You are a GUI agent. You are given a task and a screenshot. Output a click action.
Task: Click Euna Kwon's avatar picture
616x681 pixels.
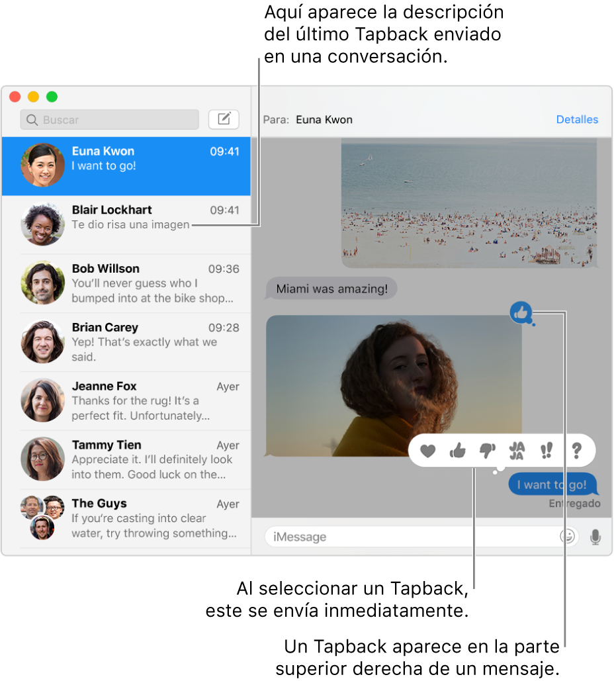pyautogui.click(x=42, y=165)
